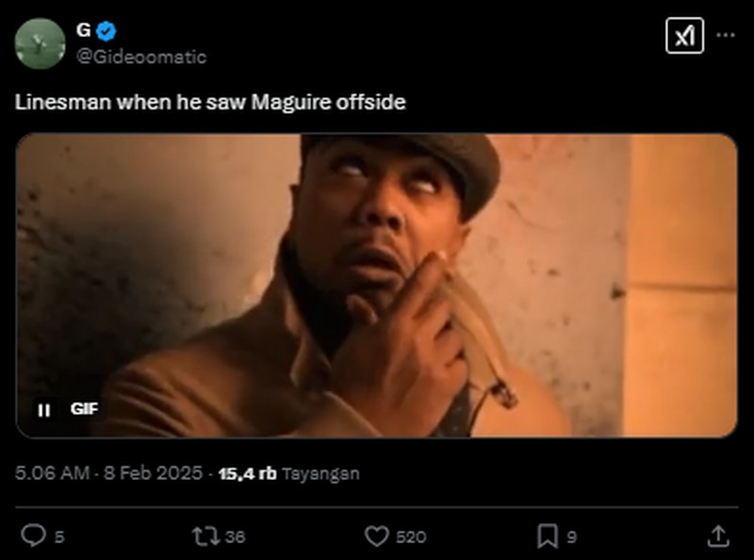Screen dimensions: 754x560
Task: Click the "5.06 AM · 8 Feb 2025" timestamp
Action: [x=108, y=473]
